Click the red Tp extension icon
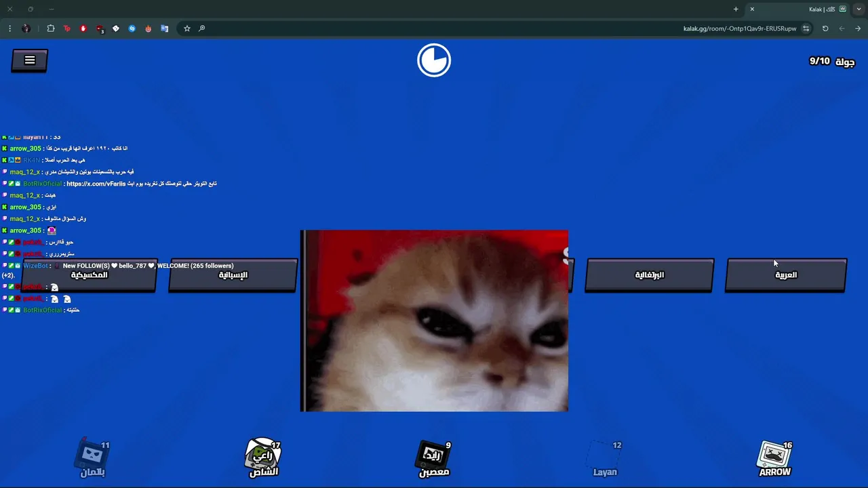The image size is (868, 488). [x=67, y=28]
